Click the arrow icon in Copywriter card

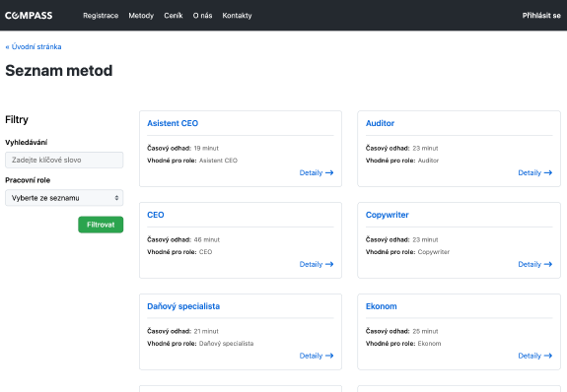(548, 264)
